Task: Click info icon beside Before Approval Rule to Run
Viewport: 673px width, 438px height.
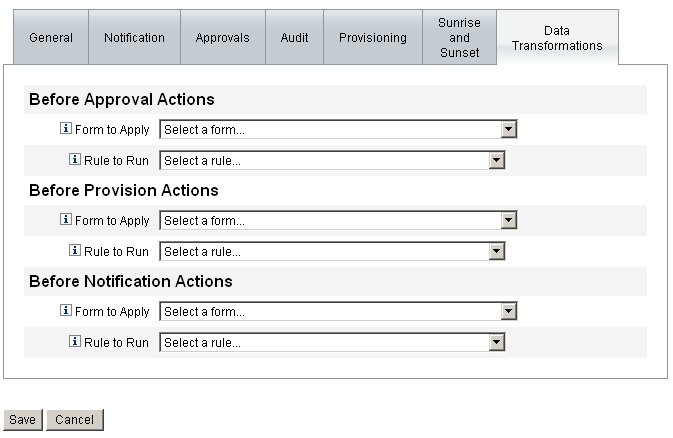Action: (x=75, y=160)
